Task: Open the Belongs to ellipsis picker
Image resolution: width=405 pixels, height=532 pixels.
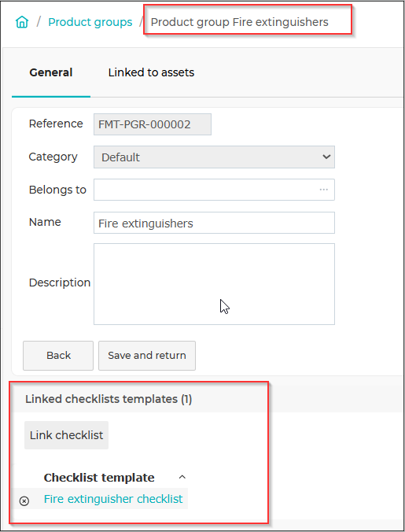Action: point(324,190)
